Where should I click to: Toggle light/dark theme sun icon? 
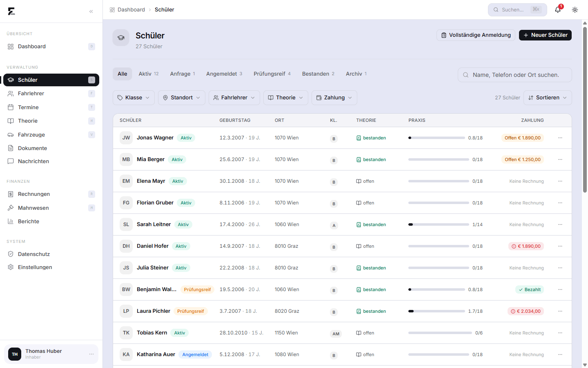pos(575,10)
